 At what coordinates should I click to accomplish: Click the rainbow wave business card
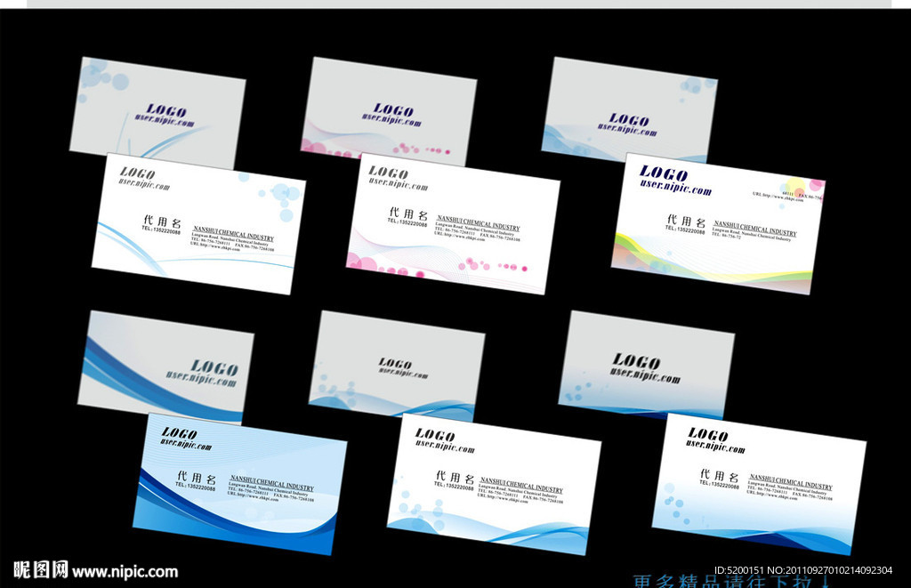pos(718,223)
